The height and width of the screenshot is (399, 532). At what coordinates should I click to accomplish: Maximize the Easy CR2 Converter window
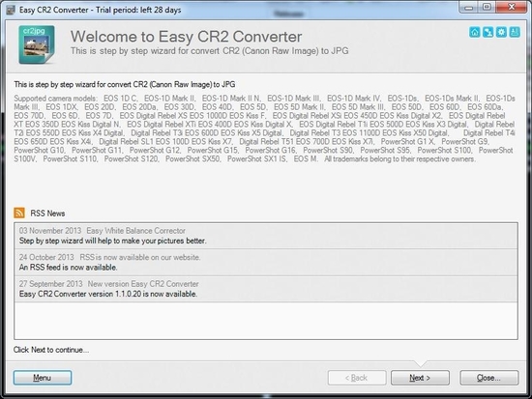coord(488,7)
